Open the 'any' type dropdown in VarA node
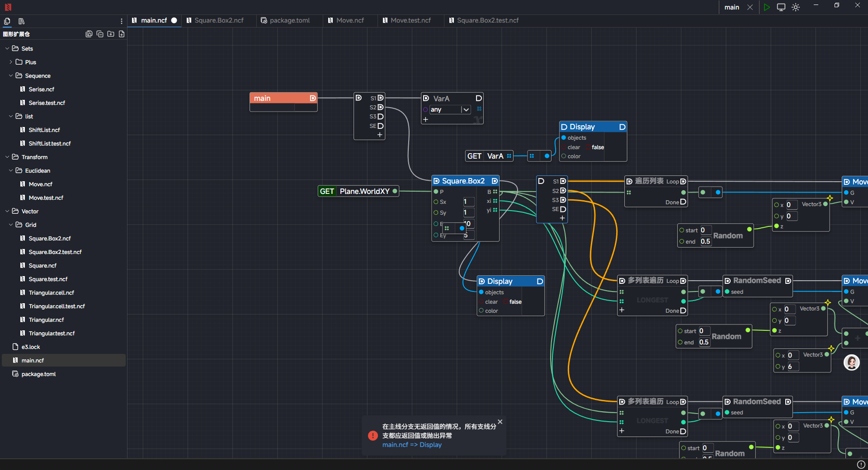 point(465,110)
